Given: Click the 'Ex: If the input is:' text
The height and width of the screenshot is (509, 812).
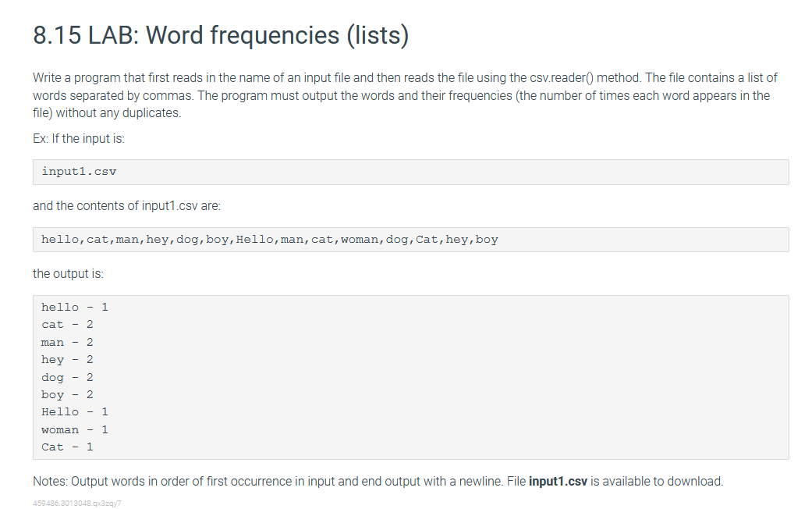Looking at the screenshot, I should pyautogui.click(x=79, y=139).
